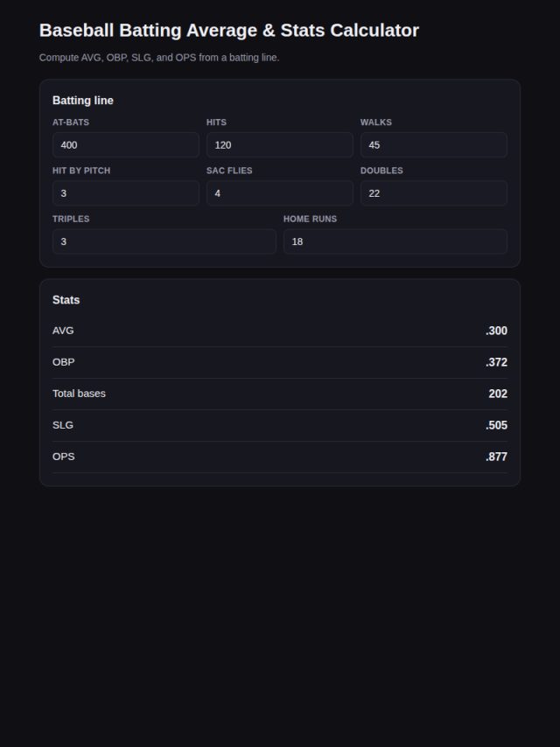
Task: Click the Home Runs field showing 18
Action: tap(395, 241)
